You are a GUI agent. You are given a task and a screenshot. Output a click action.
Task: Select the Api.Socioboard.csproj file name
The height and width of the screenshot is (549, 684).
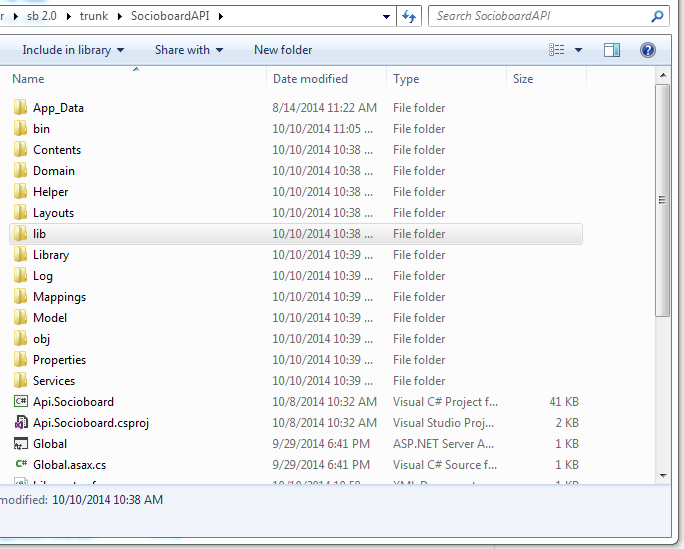(91, 423)
